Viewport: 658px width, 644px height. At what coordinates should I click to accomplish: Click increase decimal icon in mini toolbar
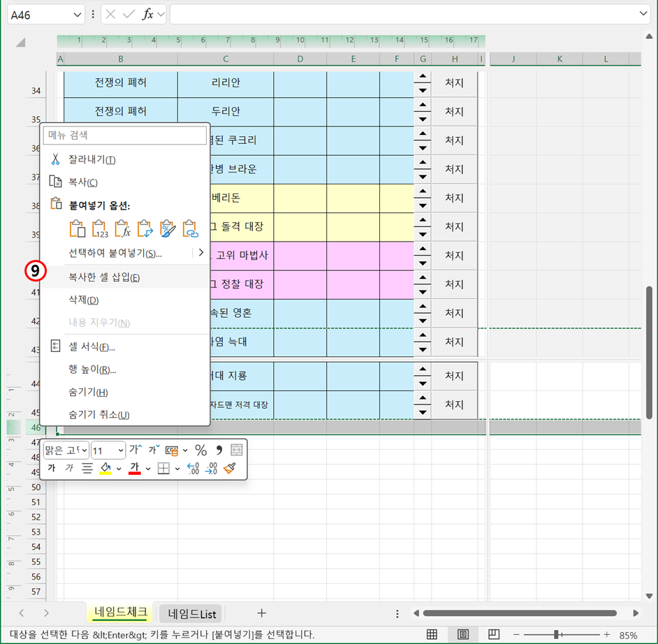193,468
